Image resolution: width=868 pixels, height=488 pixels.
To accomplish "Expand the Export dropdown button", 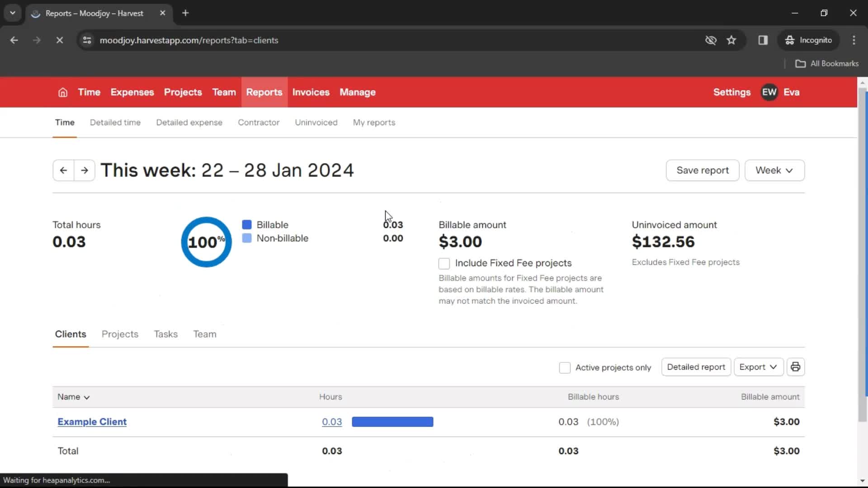I will click(x=758, y=367).
